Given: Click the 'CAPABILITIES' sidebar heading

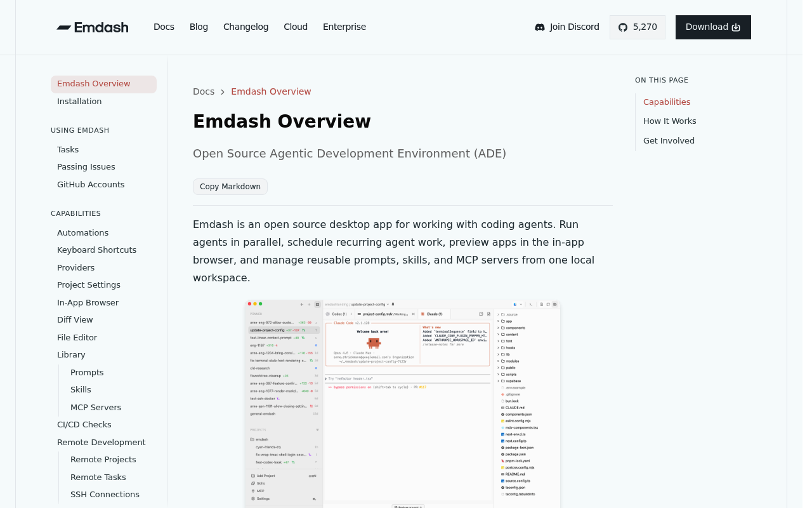Looking at the screenshot, I should coord(75,213).
